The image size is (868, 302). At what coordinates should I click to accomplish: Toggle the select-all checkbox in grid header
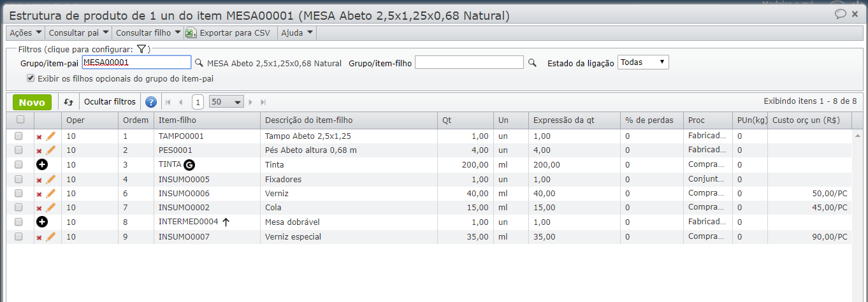20,119
